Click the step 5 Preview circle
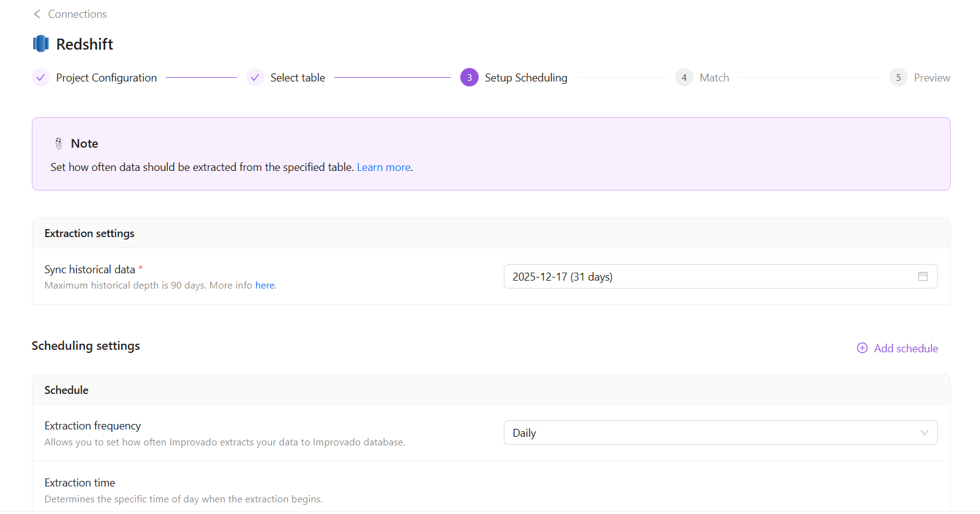Screen dimensions: 980x514 coord(898,78)
